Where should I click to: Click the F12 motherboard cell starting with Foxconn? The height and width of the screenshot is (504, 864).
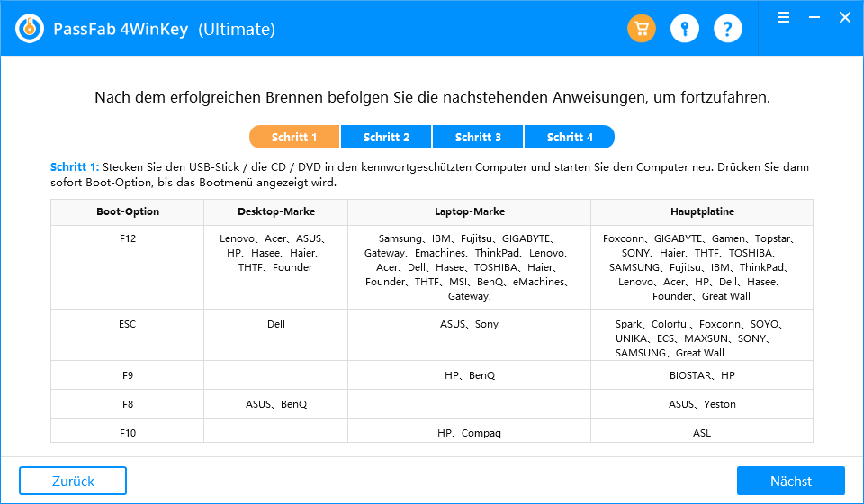(x=702, y=267)
